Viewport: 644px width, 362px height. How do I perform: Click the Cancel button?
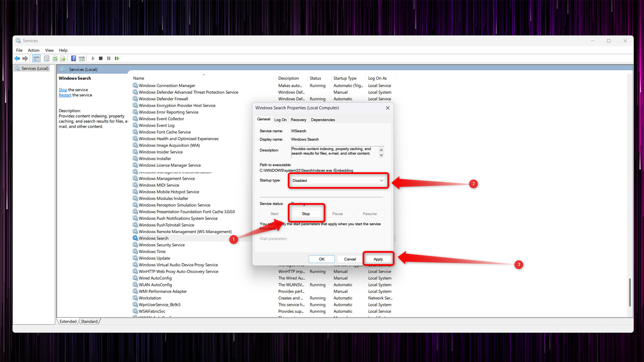coord(350,259)
